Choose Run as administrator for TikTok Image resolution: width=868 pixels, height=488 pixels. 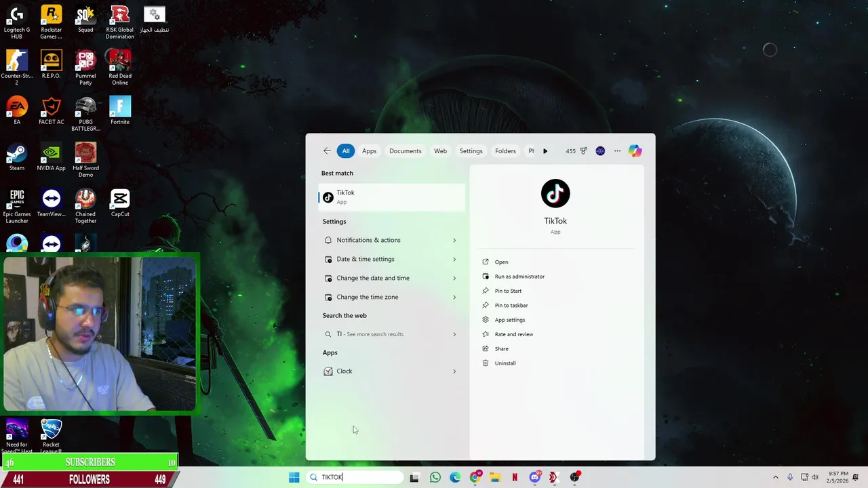click(x=519, y=277)
